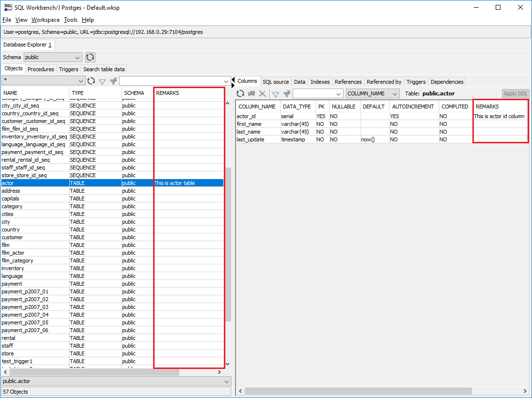Collapse the panel using the divider arrow
The height and width of the screenshot is (398, 532).
point(233,79)
